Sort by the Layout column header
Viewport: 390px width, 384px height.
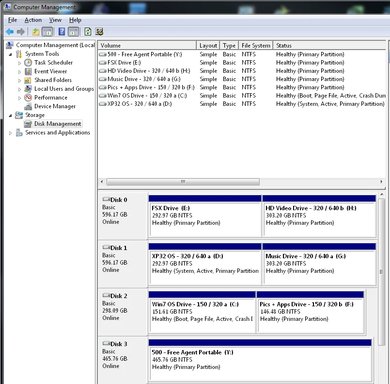pyautogui.click(x=208, y=45)
